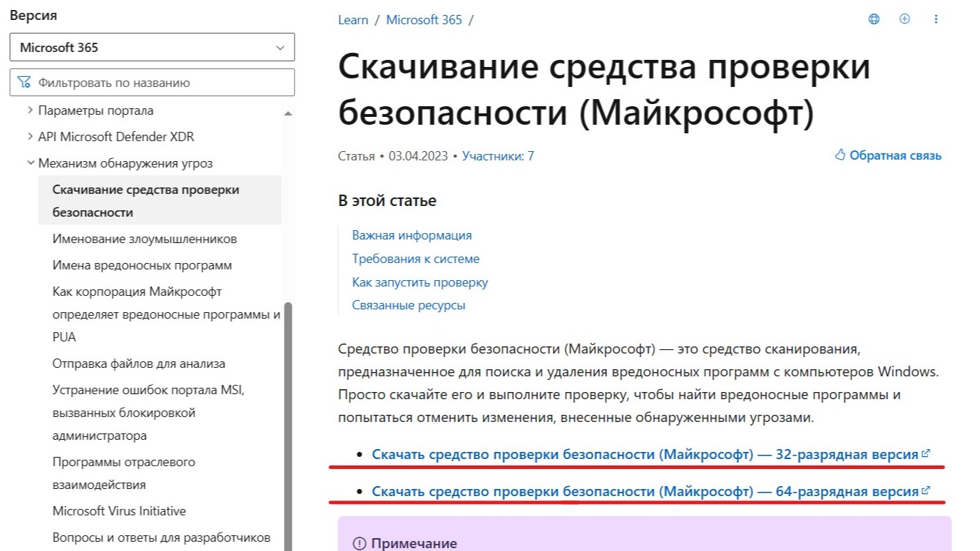The height and width of the screenshot is (551, 980).
Task: Jump to Связанные ресурсы section
Action: click(x=409, y=305)
